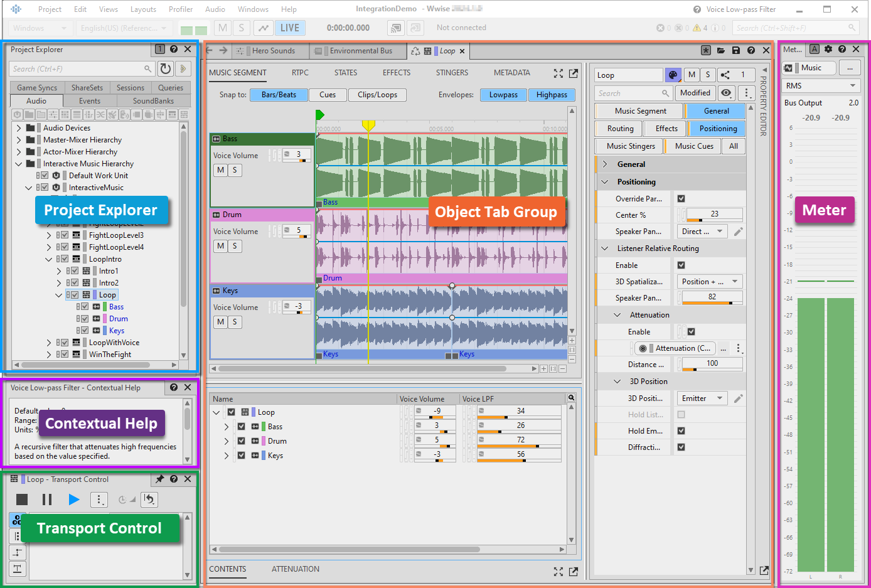Click the Bars/Beats snap button

tap(279, 95)
